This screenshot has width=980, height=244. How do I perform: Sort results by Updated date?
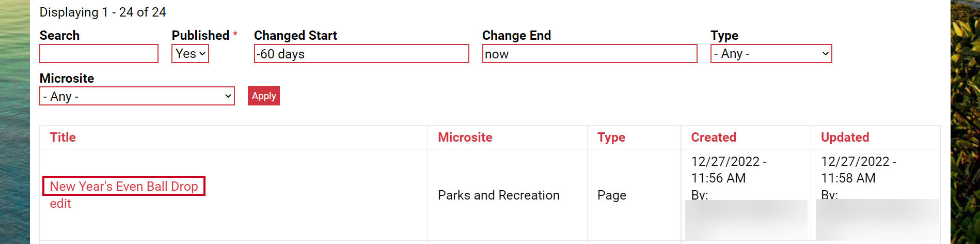click(845, 138)
